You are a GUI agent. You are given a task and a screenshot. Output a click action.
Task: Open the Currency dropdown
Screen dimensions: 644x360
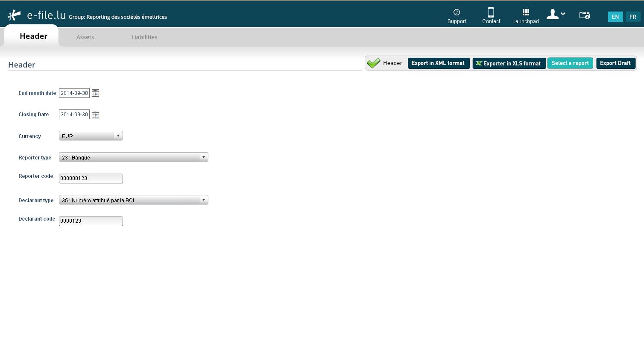[91, 136]
